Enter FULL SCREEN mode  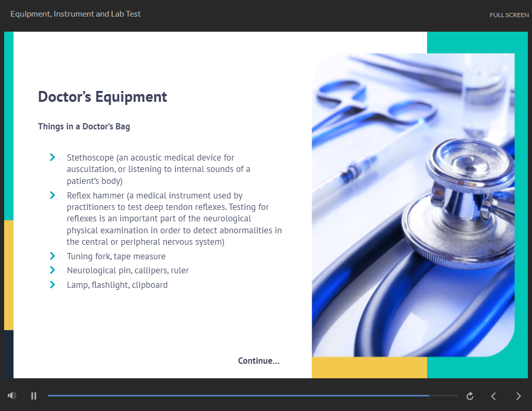point(509,15)
